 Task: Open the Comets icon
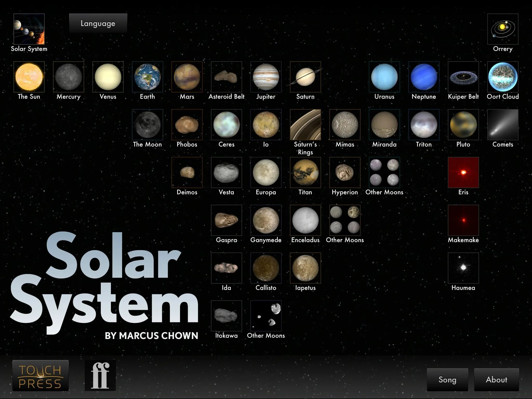tap(503, 125)
